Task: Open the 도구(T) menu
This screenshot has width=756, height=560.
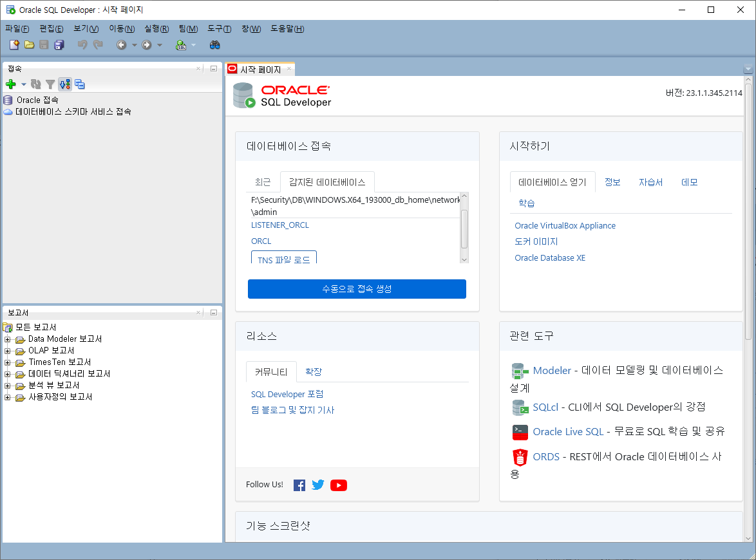Action: tap(220, 29)
